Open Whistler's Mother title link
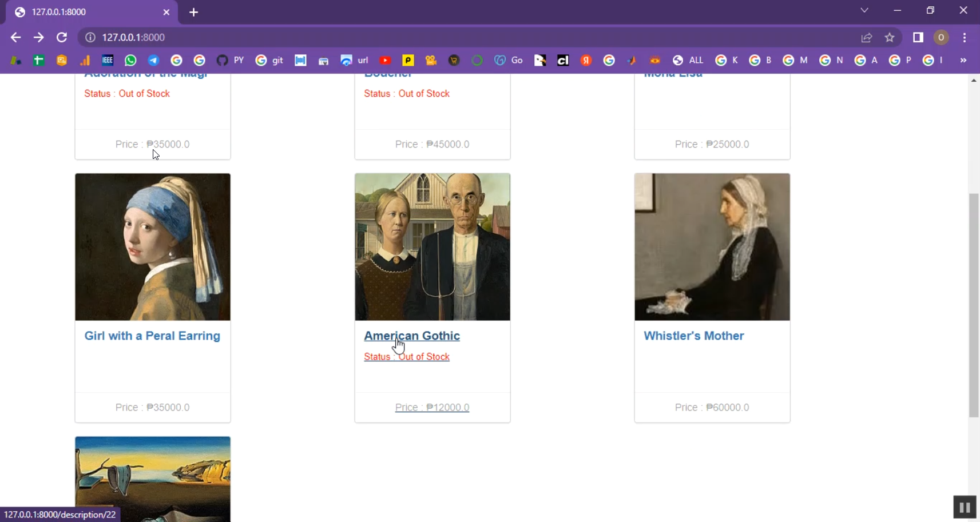Image resolution: width=980 pixels, height=522 pixels. coord(694,336)
